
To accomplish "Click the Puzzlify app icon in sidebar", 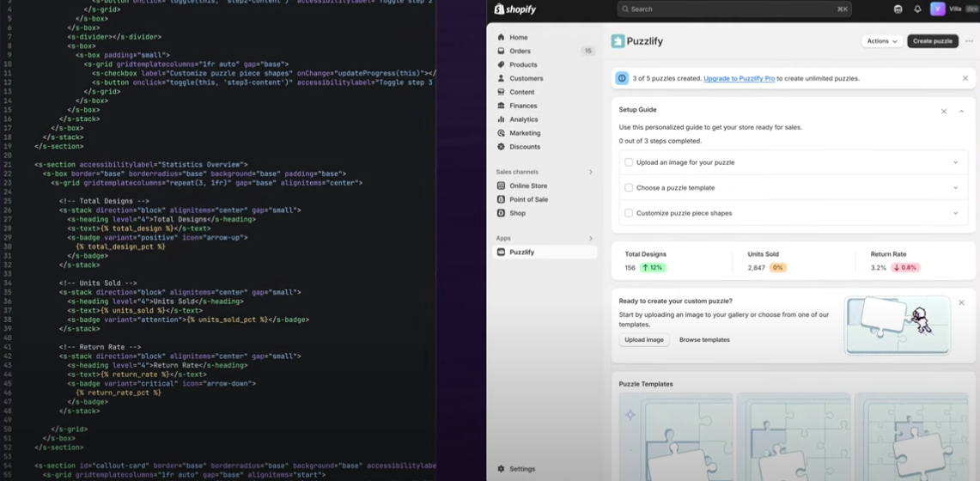I will (x=501, y=253).
